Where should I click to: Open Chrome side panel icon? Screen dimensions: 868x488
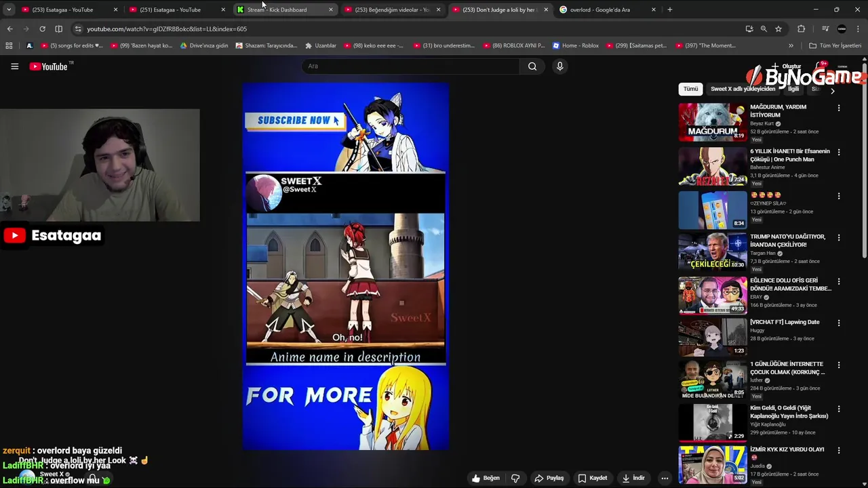pos(58,28)
